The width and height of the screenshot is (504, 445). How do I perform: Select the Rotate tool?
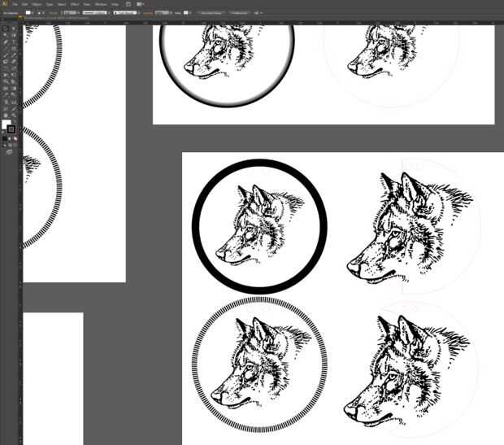point(5,68)
